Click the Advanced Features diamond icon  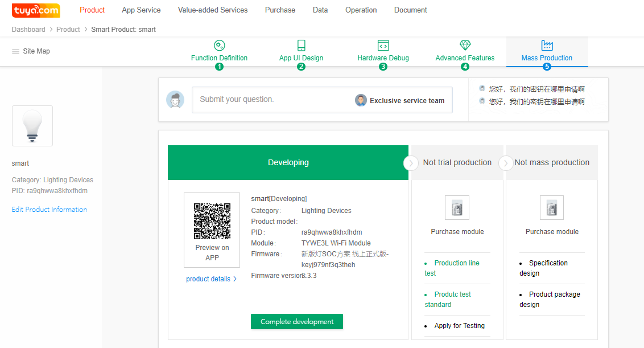click(465, 46)
